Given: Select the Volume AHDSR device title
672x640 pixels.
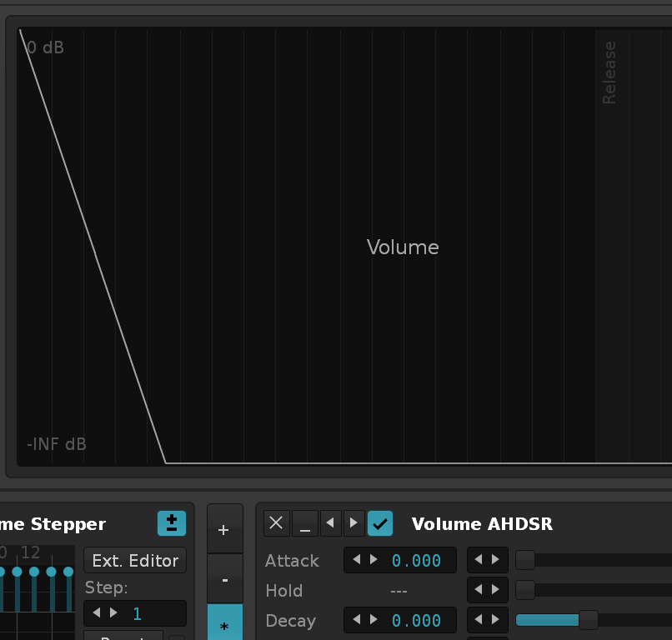Looking at the screenshot, I should [x=482, y=524].
